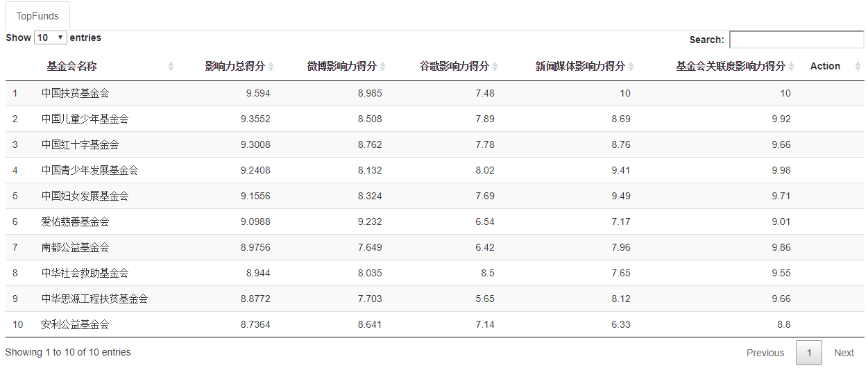Viewport: 868px width, 368px height.
Task: Click the Previous pagination button
Action: (x=765, y=353)
